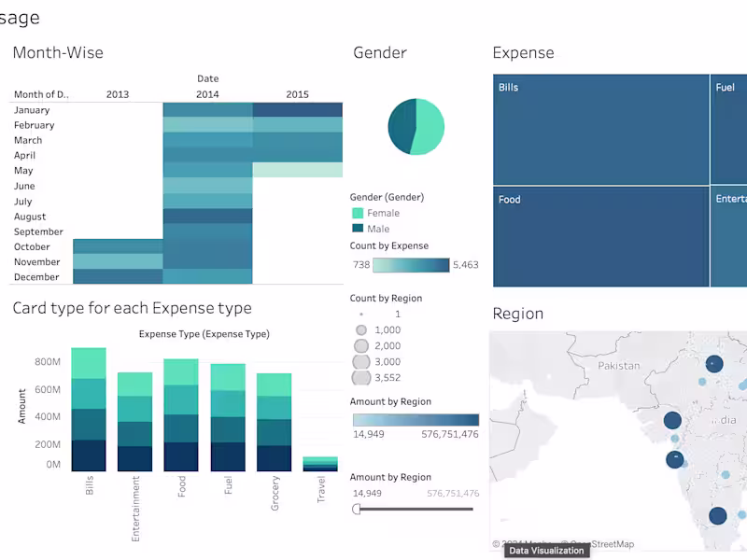This screenshot has height=560, width=747.
Task: Select the April row label
Action: point(25,155)
